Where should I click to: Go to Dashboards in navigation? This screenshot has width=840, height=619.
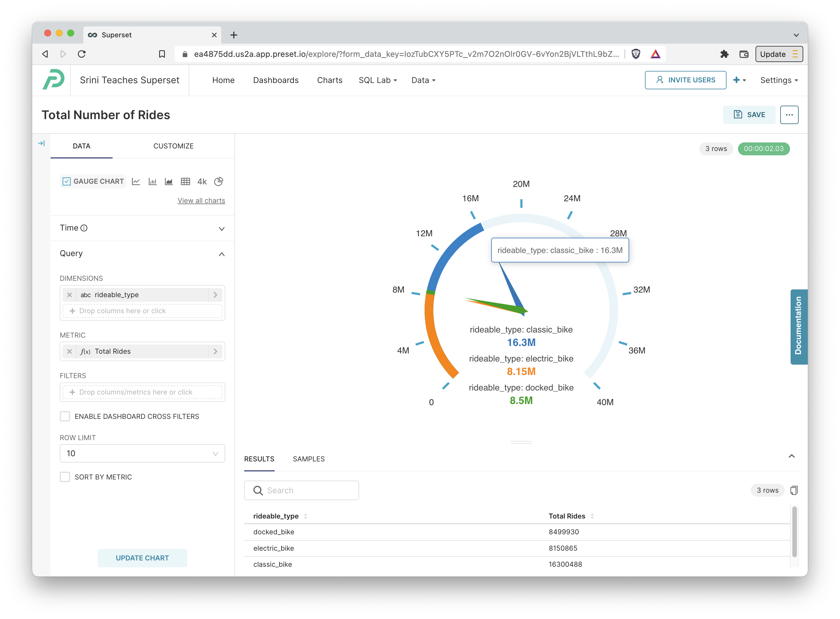pyautogui.click(x=275, y=80)
